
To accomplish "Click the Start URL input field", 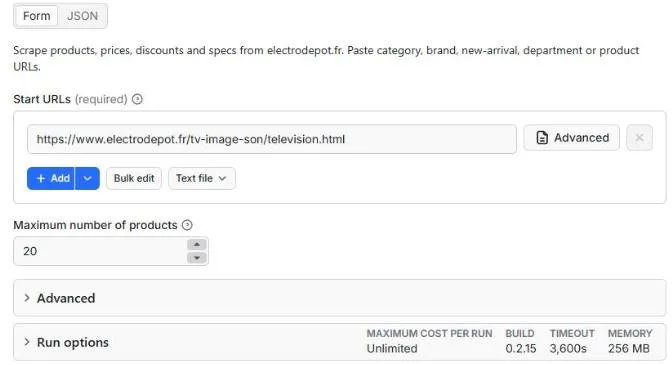I will [272, 139].
